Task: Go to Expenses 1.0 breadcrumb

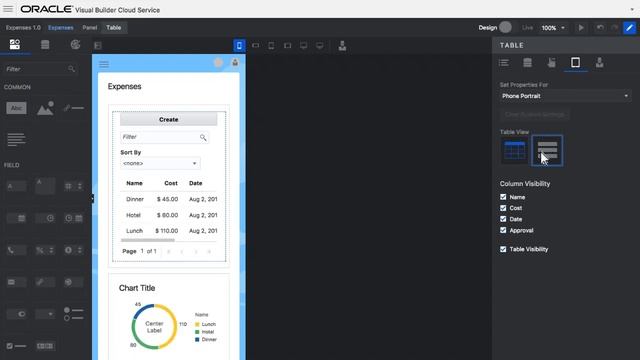Action: [x=23, y=28]
